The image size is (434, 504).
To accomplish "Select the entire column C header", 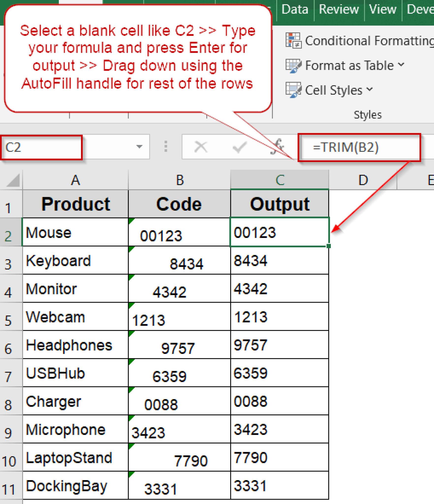I will point(280,180).
